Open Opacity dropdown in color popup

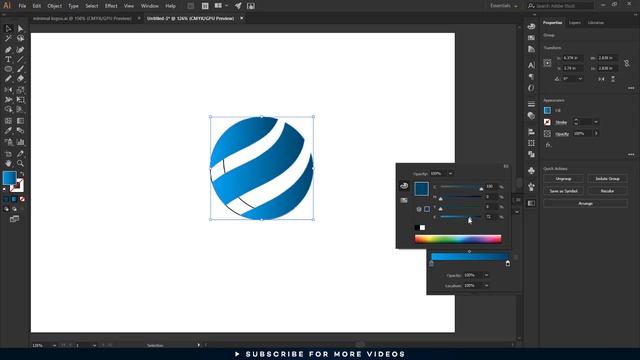click(x=451, y=173)
